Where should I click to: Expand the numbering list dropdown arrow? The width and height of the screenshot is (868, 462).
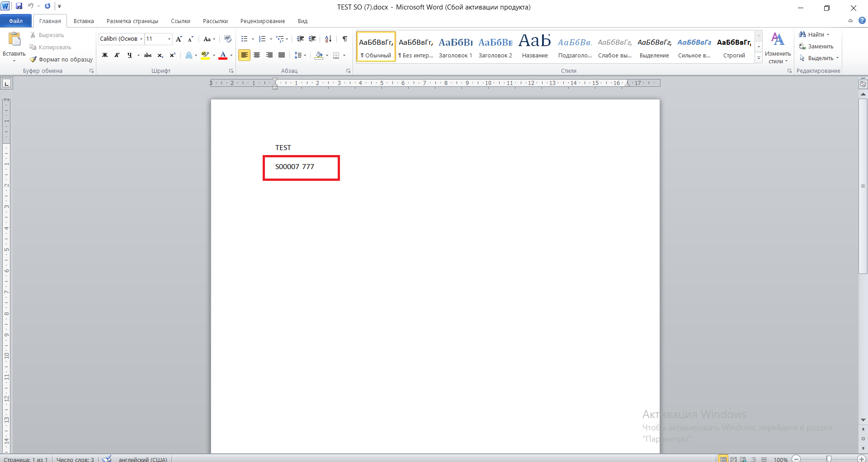(271, 39)
